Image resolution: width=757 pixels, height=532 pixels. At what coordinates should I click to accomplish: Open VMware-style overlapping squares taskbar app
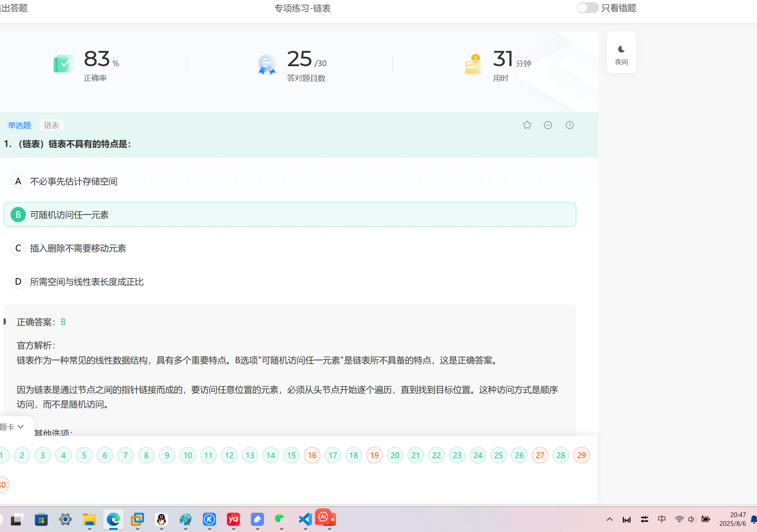[137, 519]
